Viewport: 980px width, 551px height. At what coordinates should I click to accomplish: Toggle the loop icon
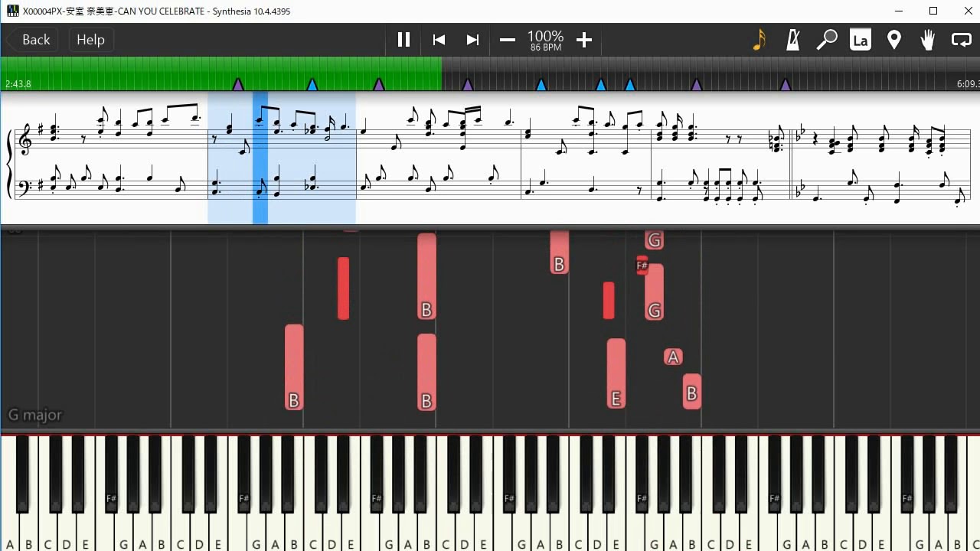click(x=962, y=40)
